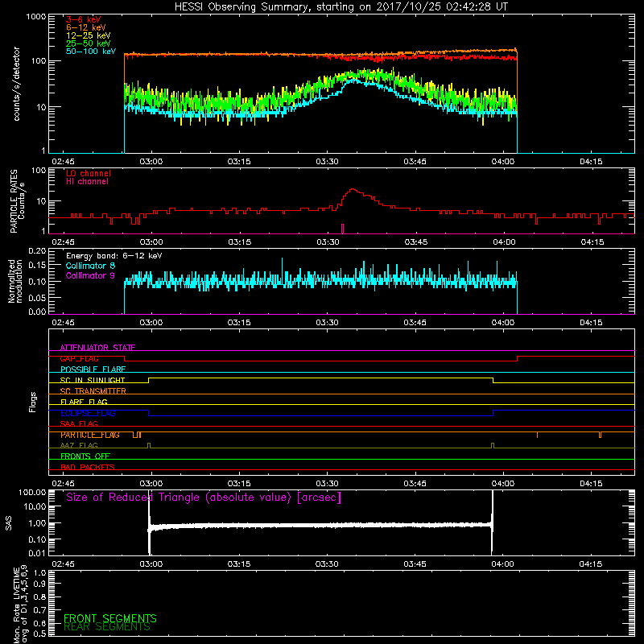
Task: Click the SAA_FLAG label
Action: [x=79, y=423]
